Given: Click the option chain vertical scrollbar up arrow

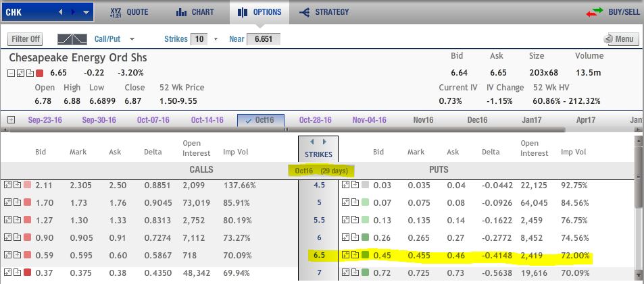Looking at the screenshot, I should (639, 140).
